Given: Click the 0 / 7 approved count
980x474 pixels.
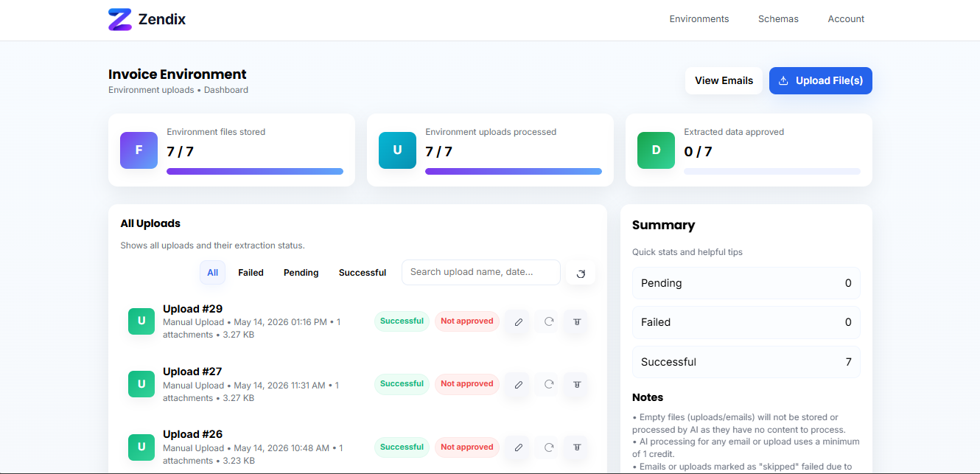Looking at the screenshot, I should tap(698, 152).
